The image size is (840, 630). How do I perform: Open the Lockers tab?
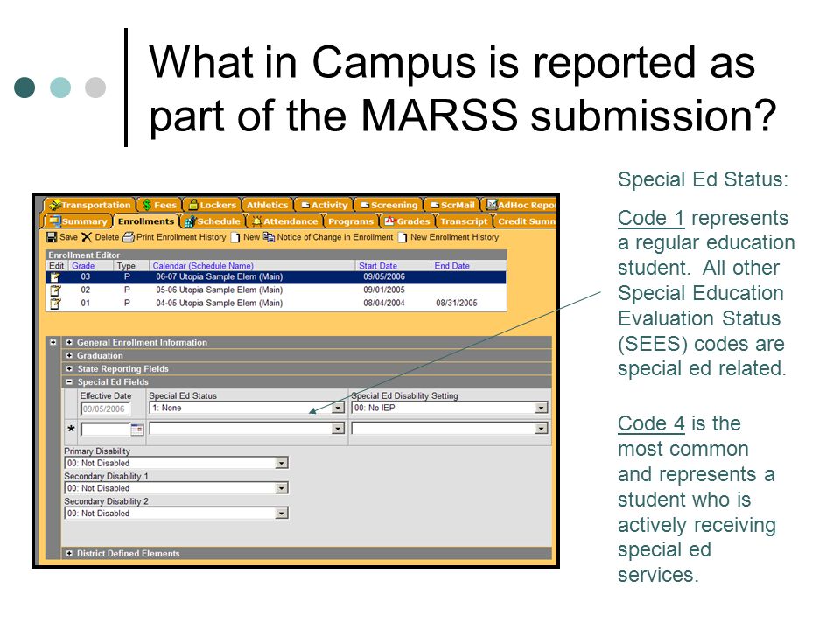(x=212, y=205)
